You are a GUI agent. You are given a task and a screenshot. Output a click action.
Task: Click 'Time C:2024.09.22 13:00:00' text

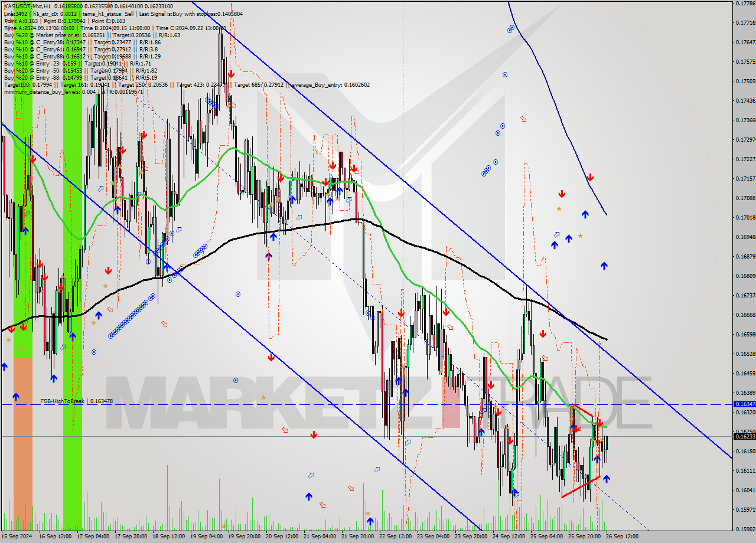(191, 28)
